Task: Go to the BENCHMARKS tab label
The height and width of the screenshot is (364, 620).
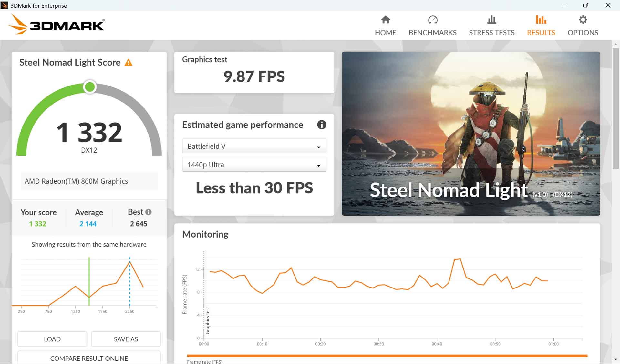Action: (x=432, y=33)
